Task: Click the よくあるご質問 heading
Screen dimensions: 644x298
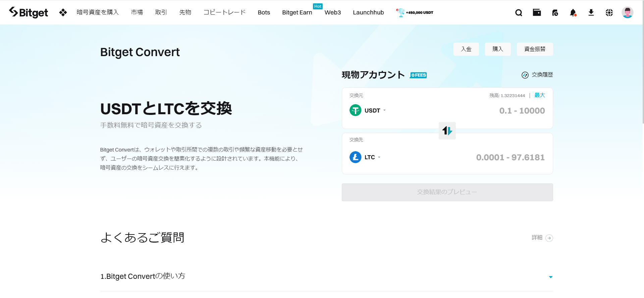Action: click(x=142, y=238)
